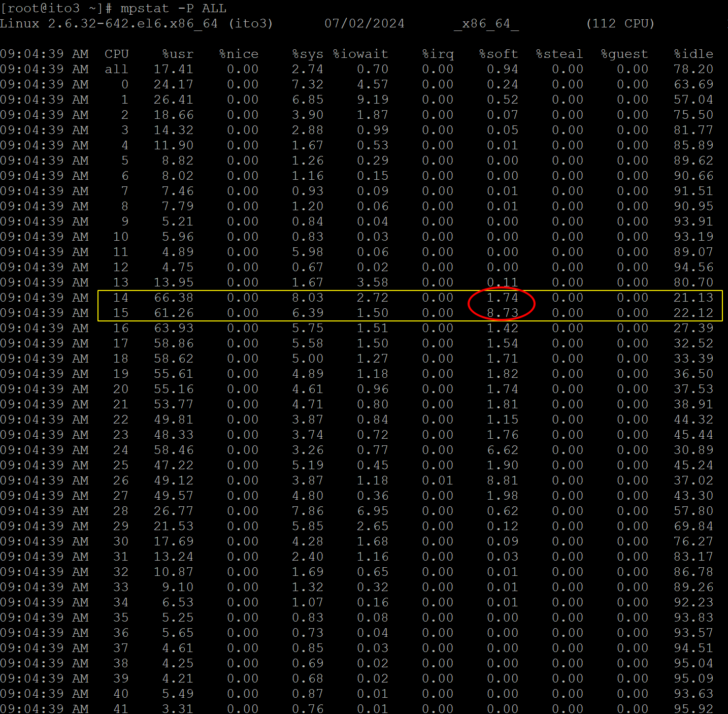Click the %soft value '8.73' for CPU 15
728x714 pixels.
tap(503, 313)
